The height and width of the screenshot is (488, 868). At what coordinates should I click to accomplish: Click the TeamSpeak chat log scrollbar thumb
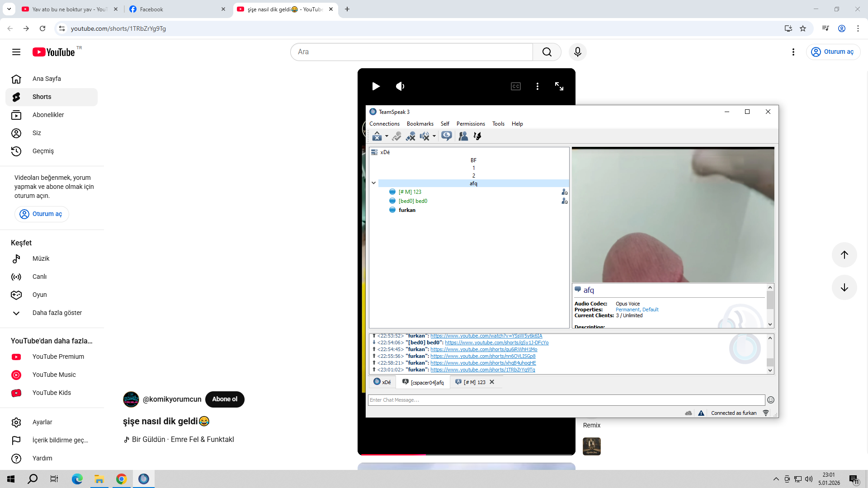click(770, 362)
